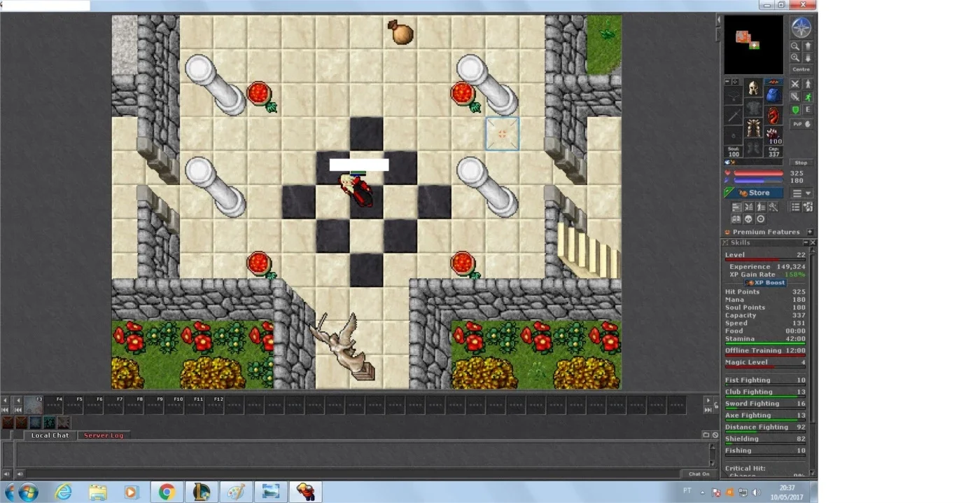
Task: Toggle expert mode E button
Action: [808, 109]
